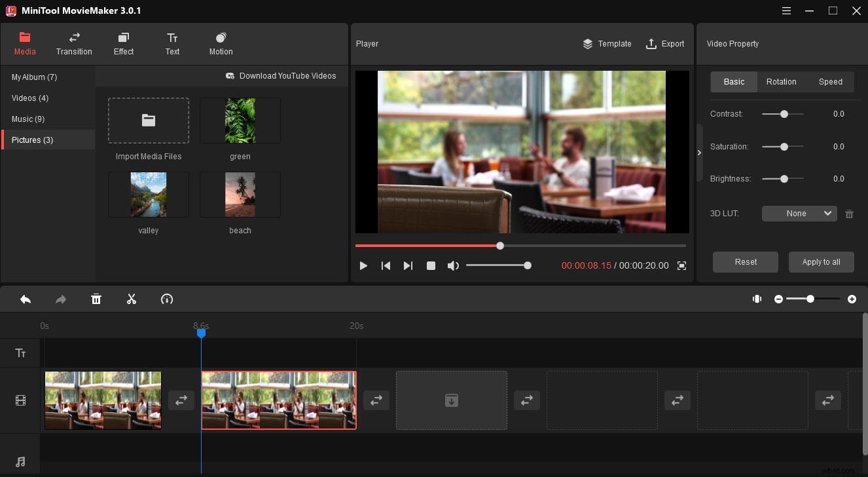Zoom in on the timeline with the plus icon
Image resolution: width=868 pixels, height=477 pixels.
pyautogui.click(x=852, y=299)
